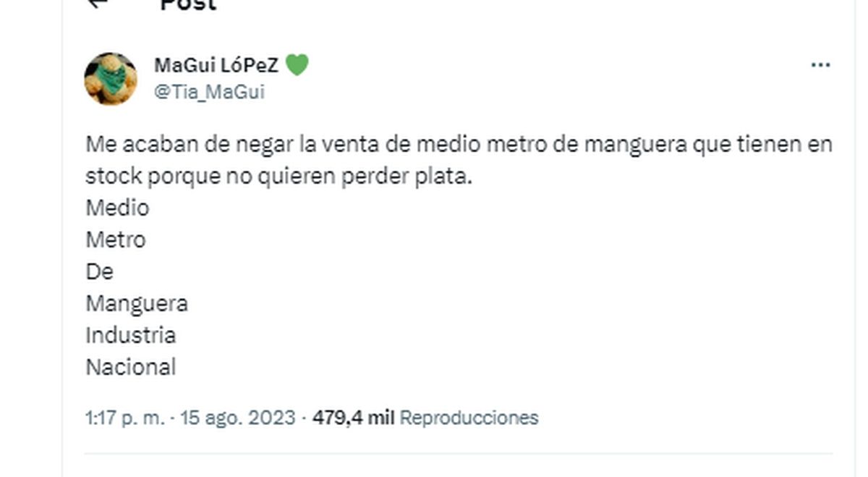Click the green heart emoji beside the name

297,65
